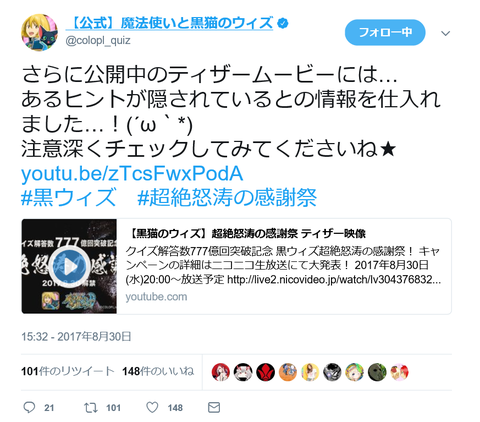View the 148件のいいね list

point(158,371)
